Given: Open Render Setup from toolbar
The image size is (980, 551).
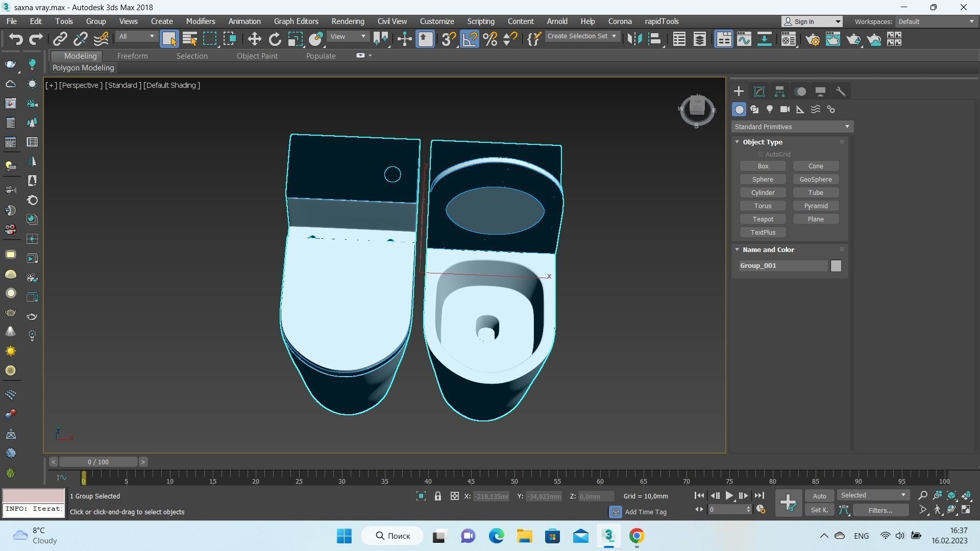Looking at the screenshot, I should pos(813,39).
